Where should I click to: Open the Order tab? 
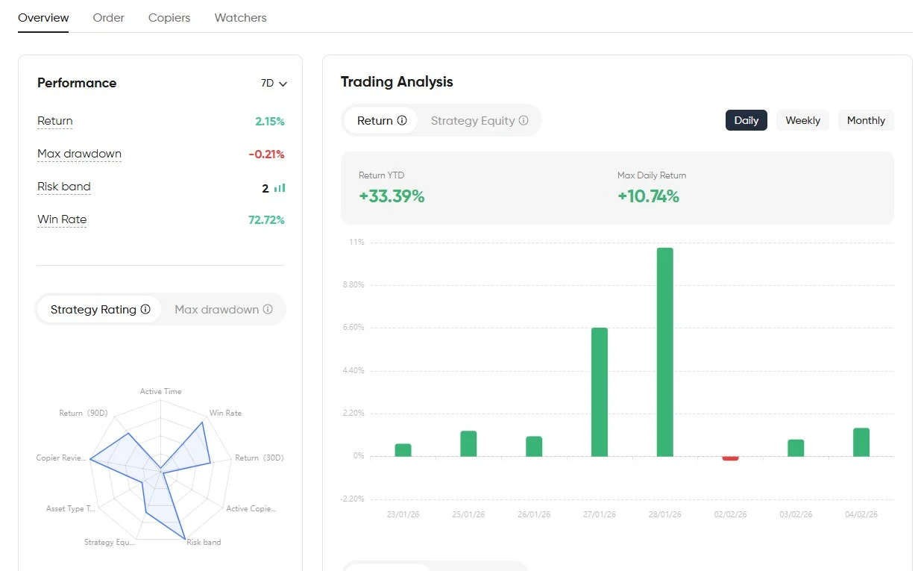(108, 17)
